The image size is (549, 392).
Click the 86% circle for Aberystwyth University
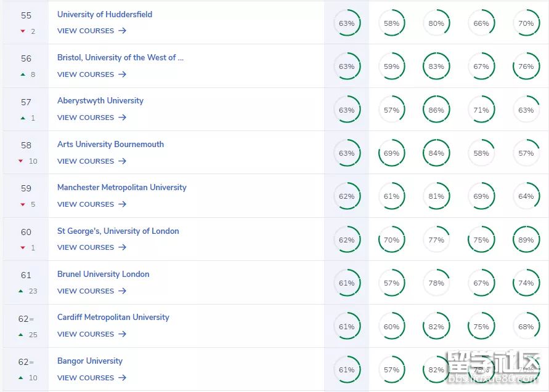coord(436,110)
